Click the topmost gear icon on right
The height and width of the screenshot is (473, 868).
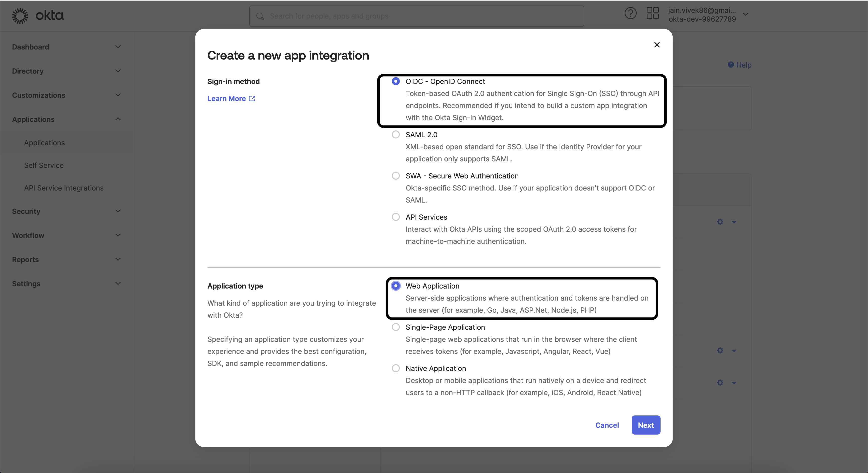pos(720,222)
